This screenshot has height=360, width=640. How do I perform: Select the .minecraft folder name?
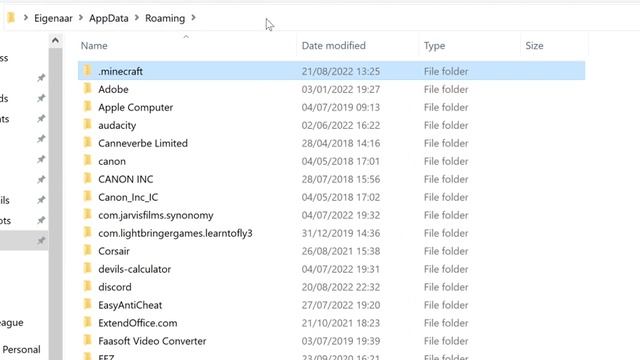pos(120,71)
